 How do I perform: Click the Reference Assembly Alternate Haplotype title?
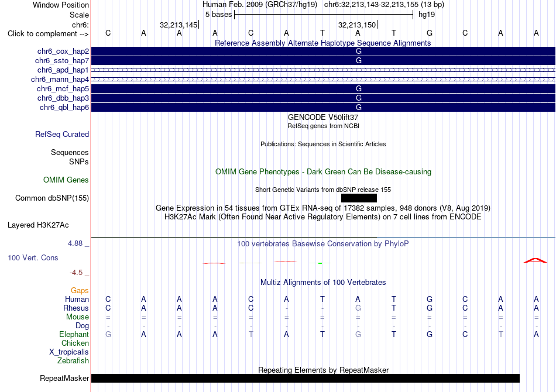322,43
